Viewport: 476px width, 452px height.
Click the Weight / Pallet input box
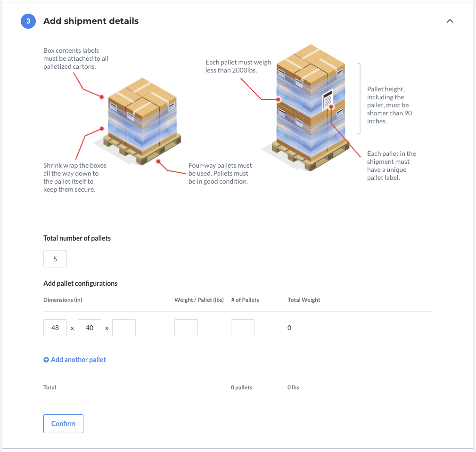click(186, 328)
